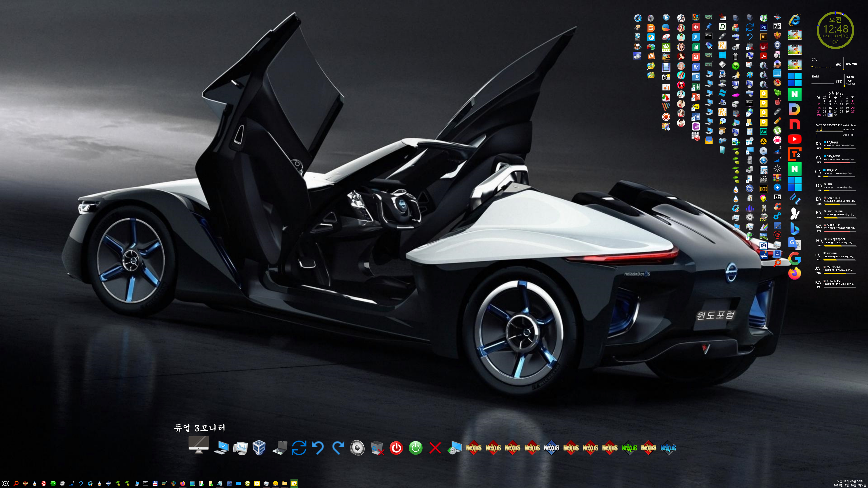Click redo arrow in Nexus dock

tap(338, 448)
